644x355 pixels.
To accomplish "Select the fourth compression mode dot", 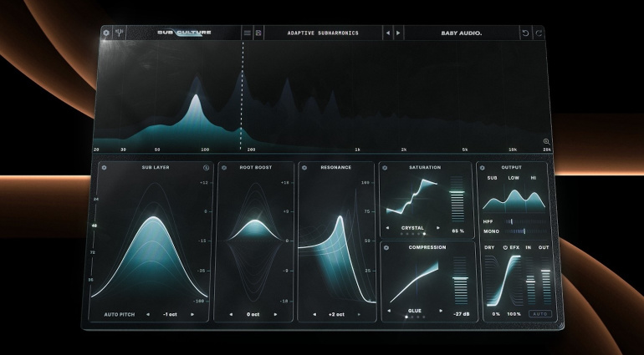I will click(x=424, y=317).
